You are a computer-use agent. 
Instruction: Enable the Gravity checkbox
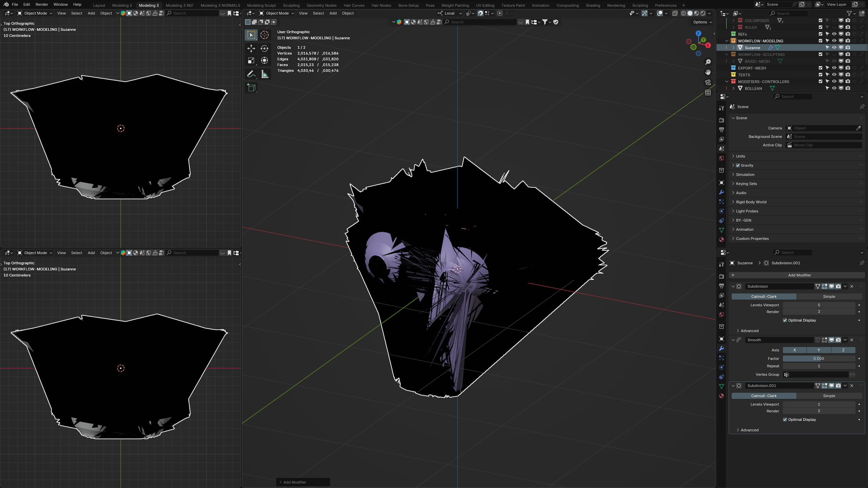pos(738,165)
